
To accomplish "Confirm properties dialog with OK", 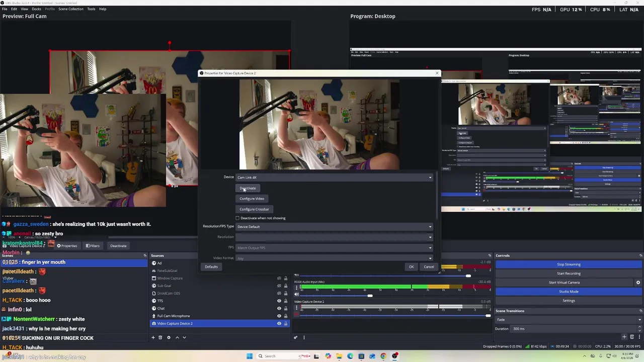I will (x=411, y=267).
